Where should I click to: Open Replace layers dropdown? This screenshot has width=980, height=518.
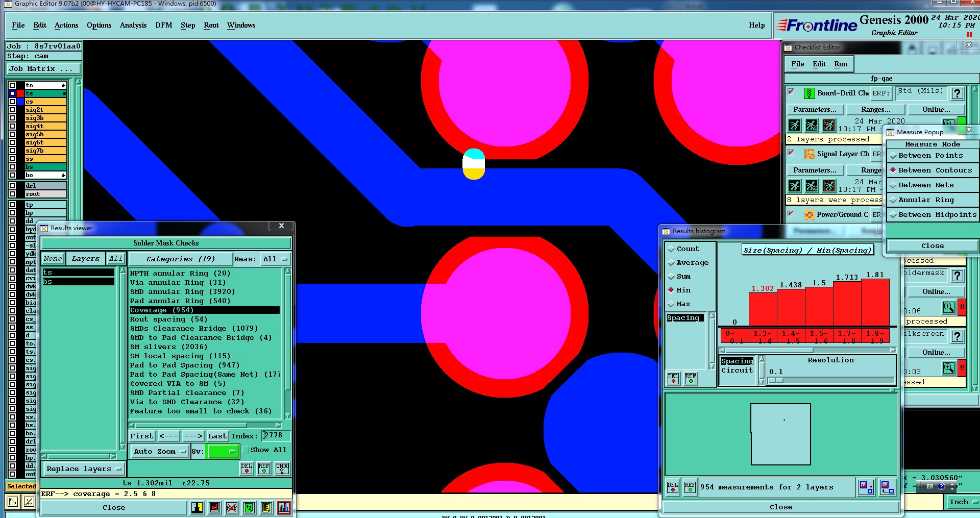click(84, 468)
